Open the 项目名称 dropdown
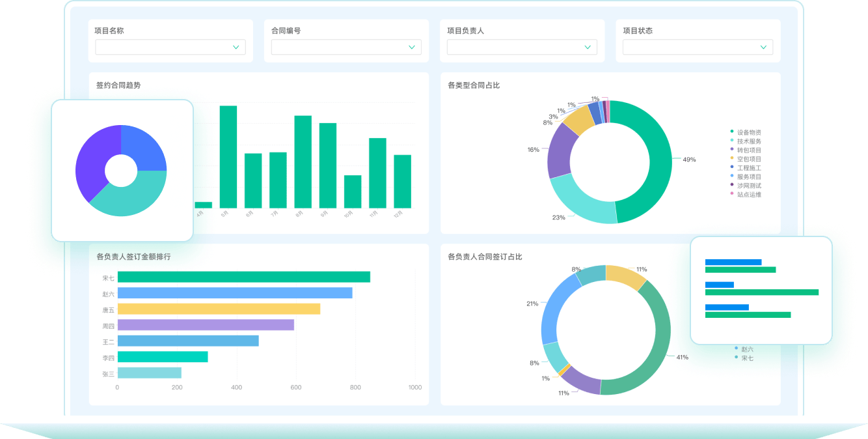 (170, 47)
